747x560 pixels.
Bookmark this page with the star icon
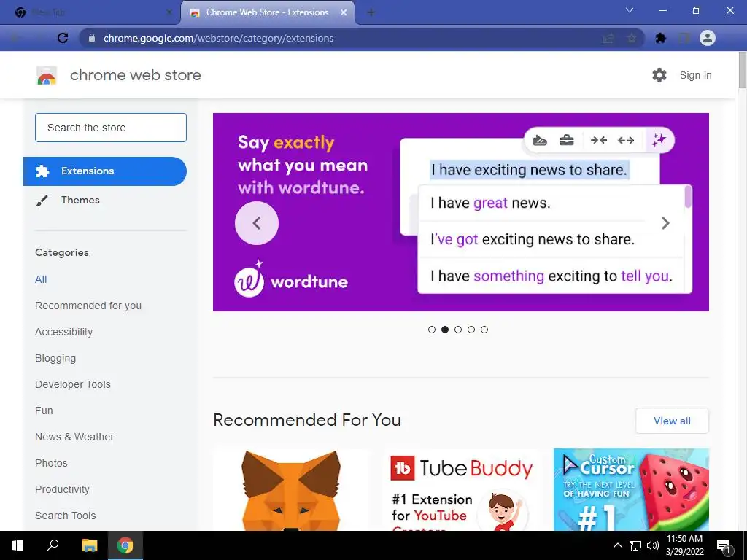(x=631, y=38)
